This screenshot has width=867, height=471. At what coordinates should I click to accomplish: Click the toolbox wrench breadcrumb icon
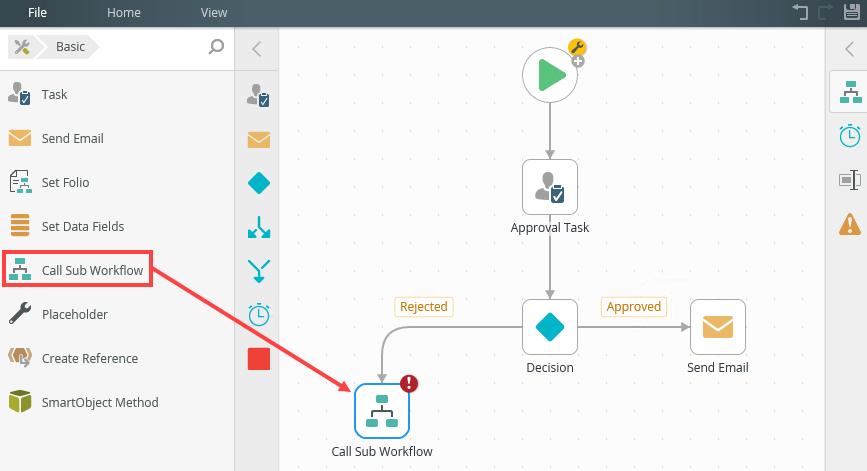(22, 47)
